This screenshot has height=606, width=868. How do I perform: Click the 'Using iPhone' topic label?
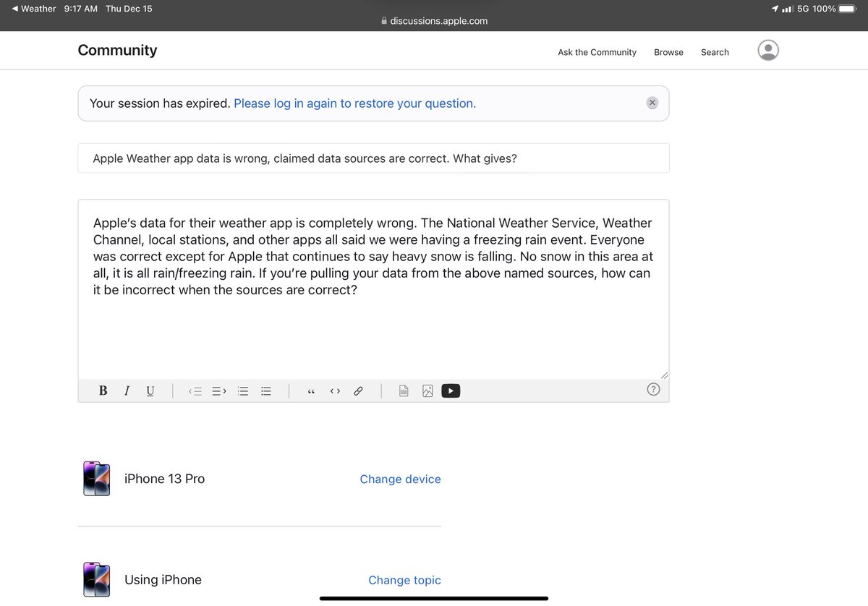click(163, 580)
